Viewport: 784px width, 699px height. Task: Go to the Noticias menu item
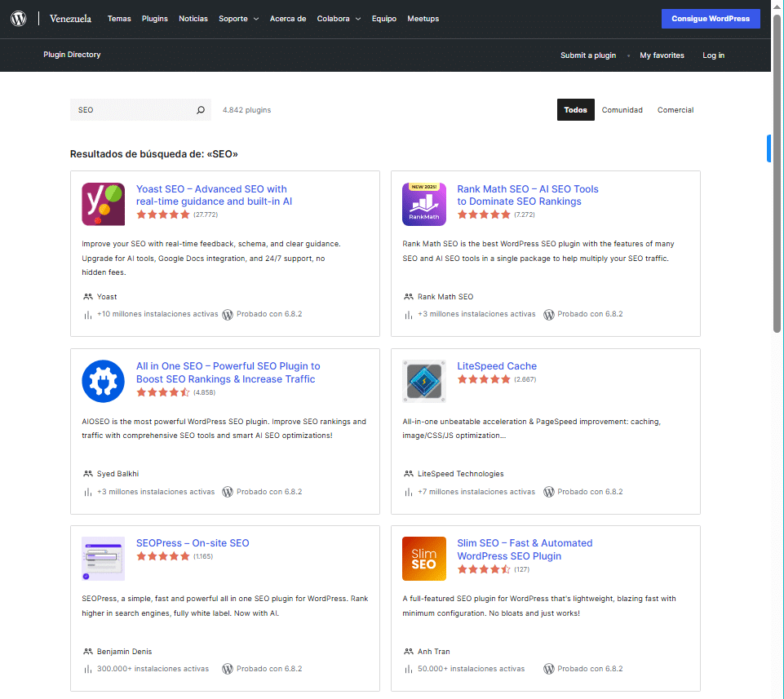click(x=193, y=19)
